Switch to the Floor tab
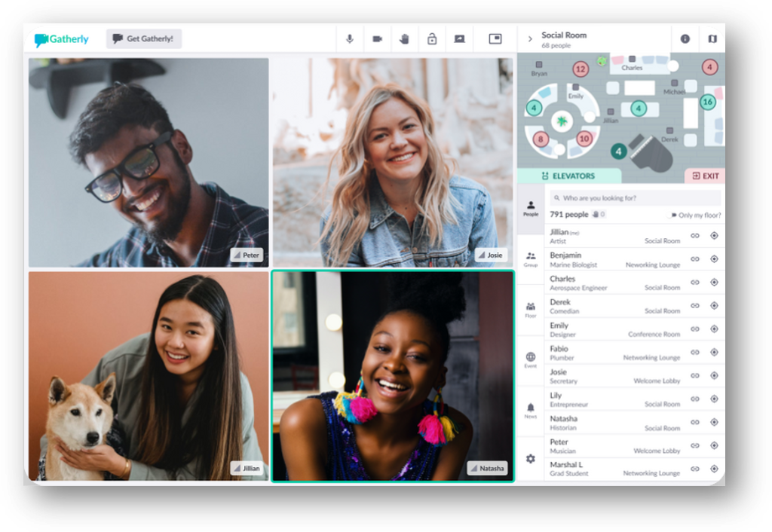 click(x=530, y=305)
